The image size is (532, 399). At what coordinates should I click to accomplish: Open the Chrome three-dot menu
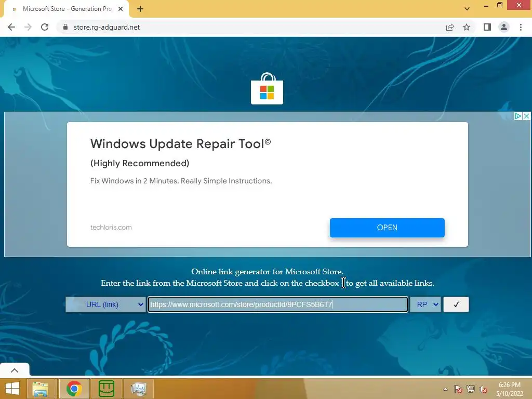(x=521, y=27)
